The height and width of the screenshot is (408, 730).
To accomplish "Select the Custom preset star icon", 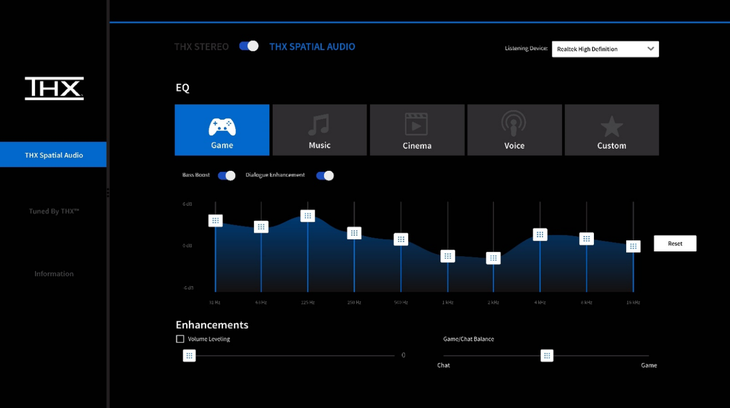I will (611, 126).
